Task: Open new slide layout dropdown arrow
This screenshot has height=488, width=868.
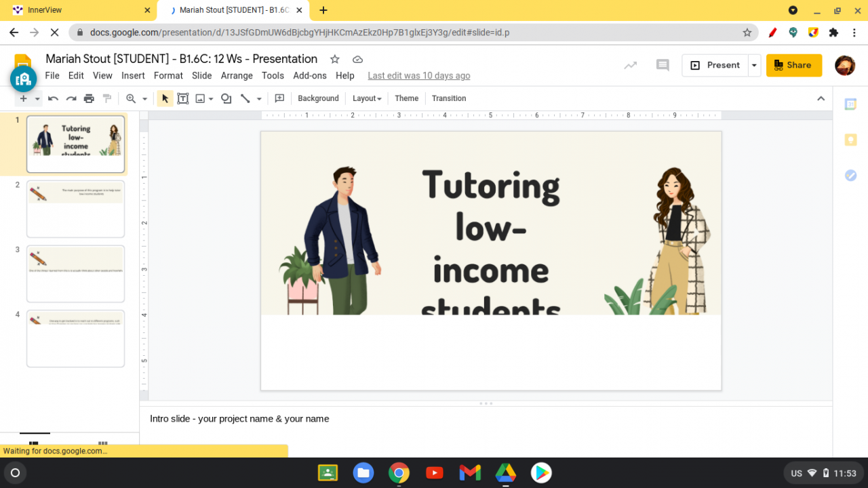Action: pos(37,99)
